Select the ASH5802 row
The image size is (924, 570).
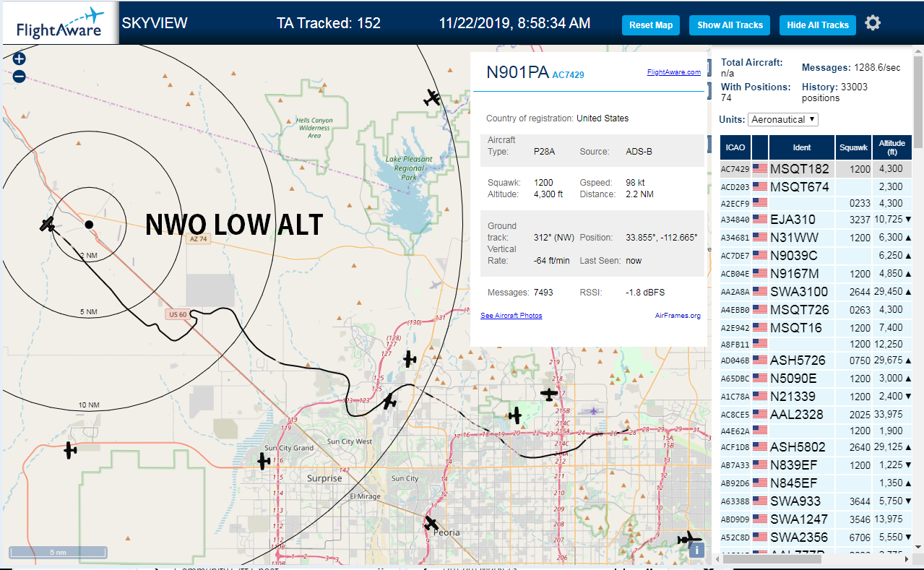816,447
